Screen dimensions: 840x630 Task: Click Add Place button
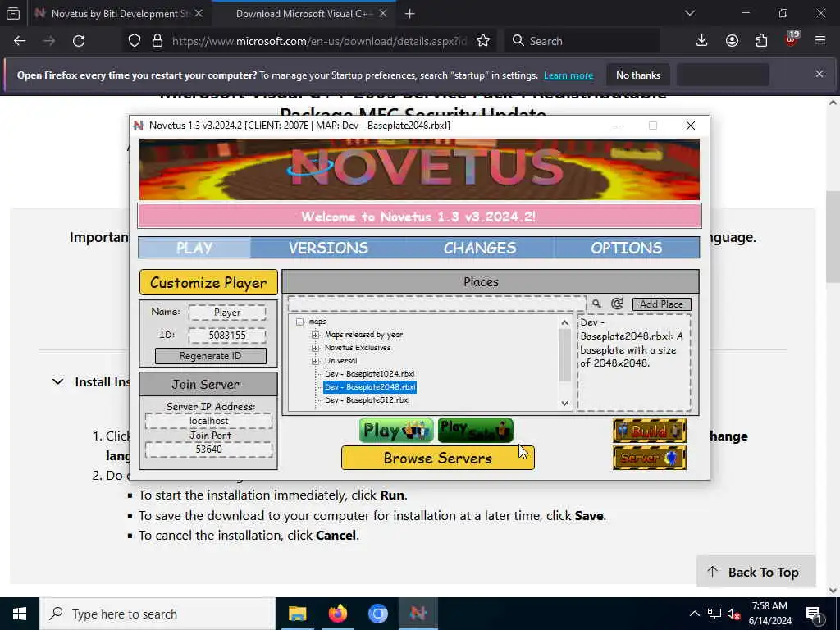coord(662,304)
